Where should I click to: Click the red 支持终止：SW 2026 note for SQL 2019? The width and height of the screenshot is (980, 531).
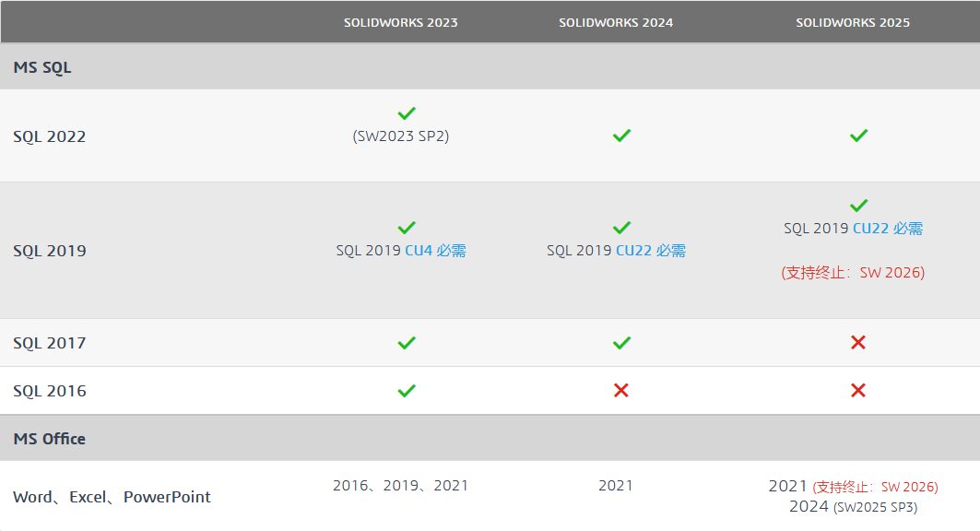[x=853, y=272]
